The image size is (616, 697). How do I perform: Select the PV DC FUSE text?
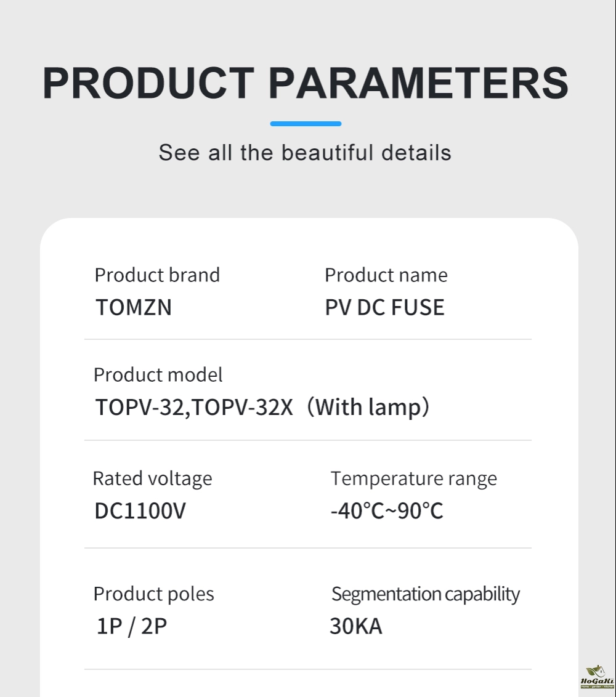coord(384,307)
